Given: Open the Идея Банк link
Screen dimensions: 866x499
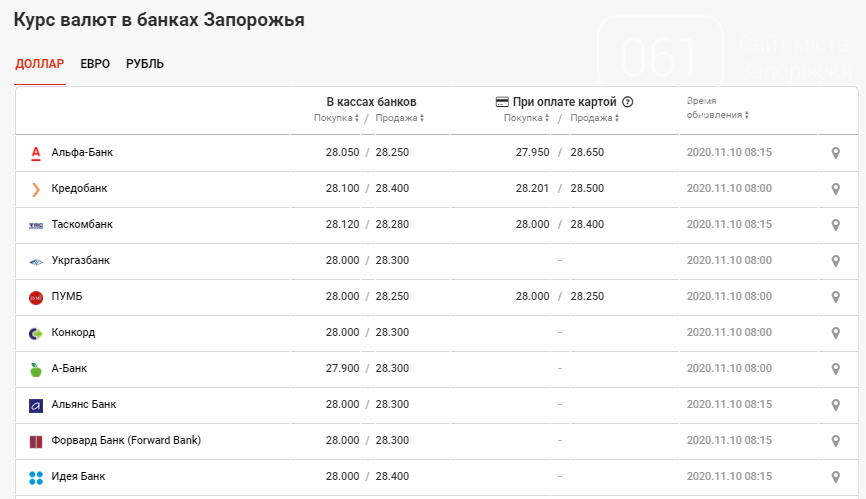Looking at the screenshot, I should point(78,476).
